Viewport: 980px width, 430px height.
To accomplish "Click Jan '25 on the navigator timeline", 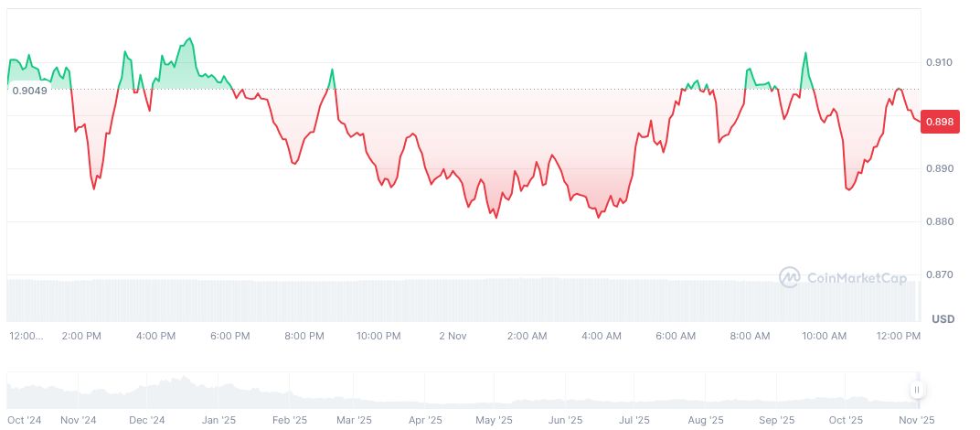I will tap(217, 421).
